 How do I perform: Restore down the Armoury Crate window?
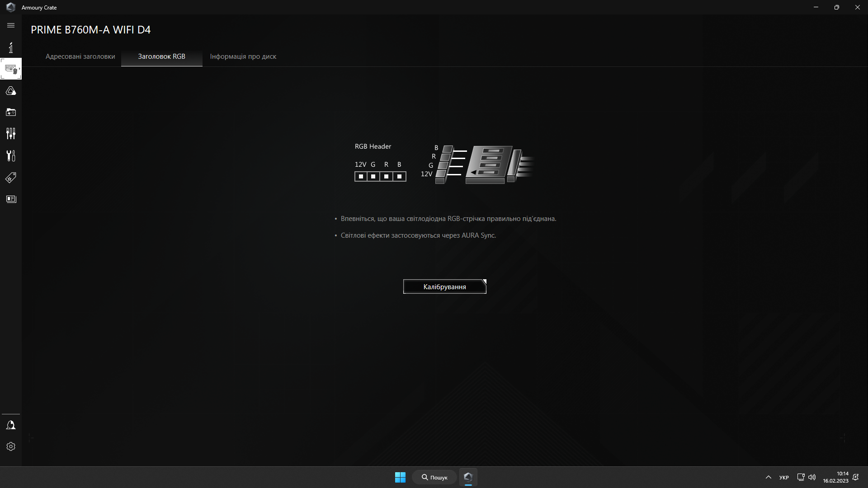pos(837,7)
